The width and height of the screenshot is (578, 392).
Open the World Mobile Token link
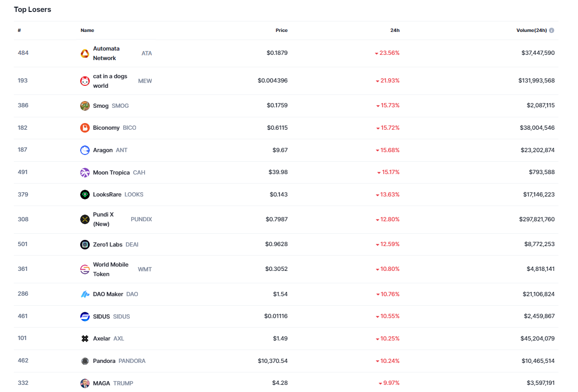110,269
